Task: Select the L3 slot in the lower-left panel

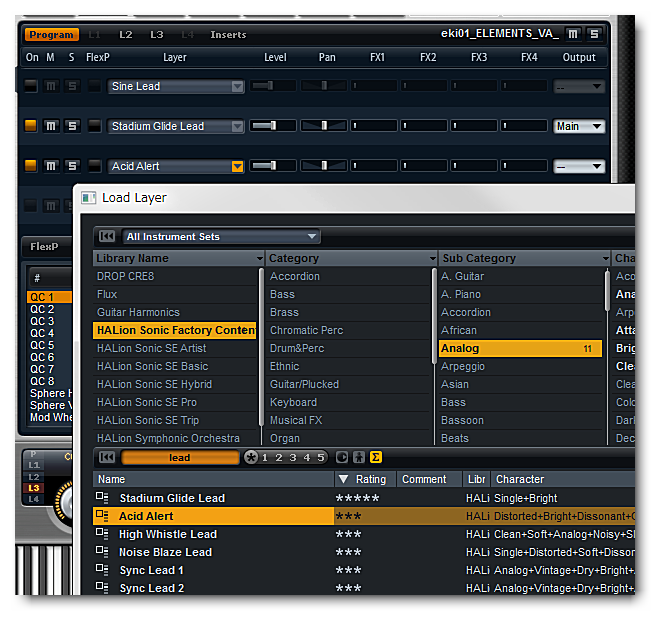Action: coord(33,488)
